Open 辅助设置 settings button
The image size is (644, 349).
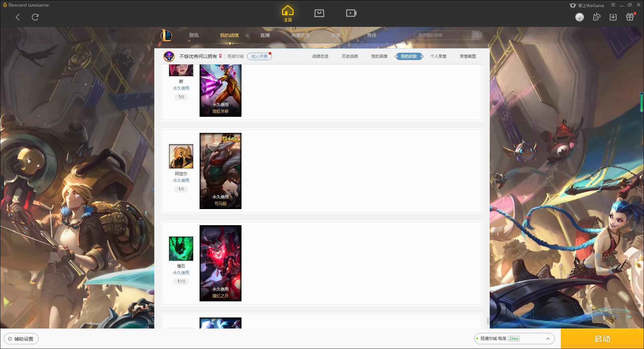(21, 339)
